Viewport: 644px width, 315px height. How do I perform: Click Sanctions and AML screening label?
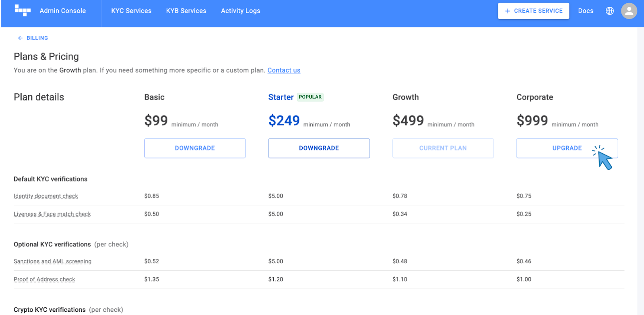[x=52, y=261]
